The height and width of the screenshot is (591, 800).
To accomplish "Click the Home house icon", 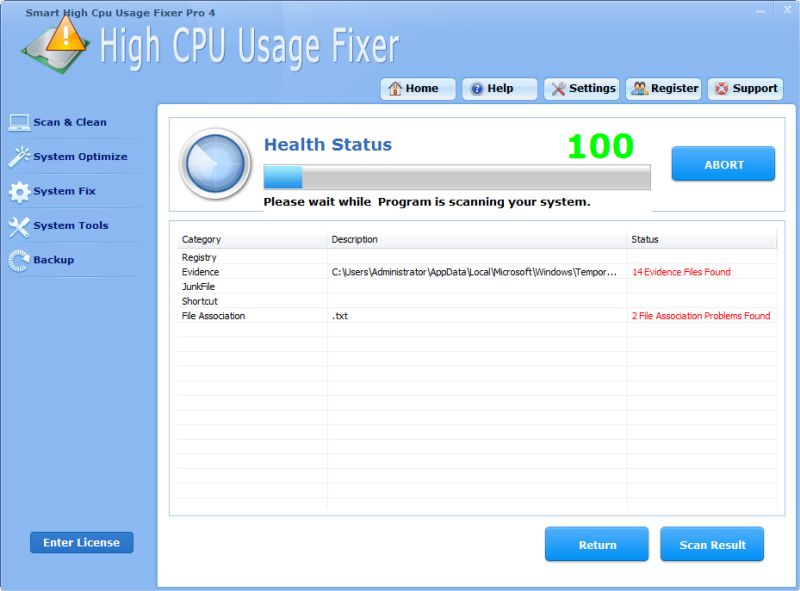I will tap(395, 89).
